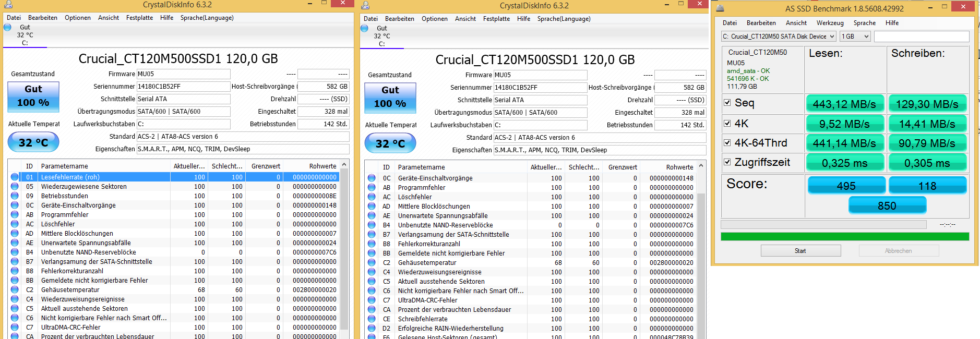Click scroll-up arrow of right window's SMART list
The width and height of the screenshot is (980, 339).
701,166
